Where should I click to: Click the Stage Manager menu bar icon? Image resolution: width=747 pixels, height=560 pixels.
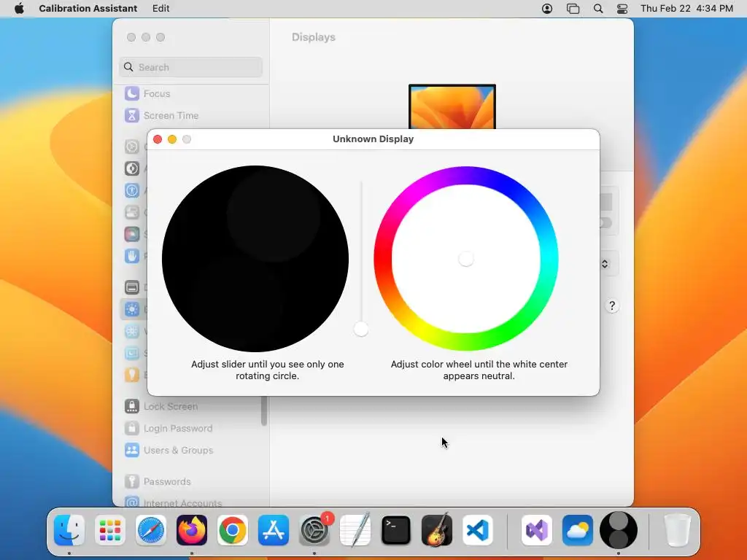click(573, 8)
